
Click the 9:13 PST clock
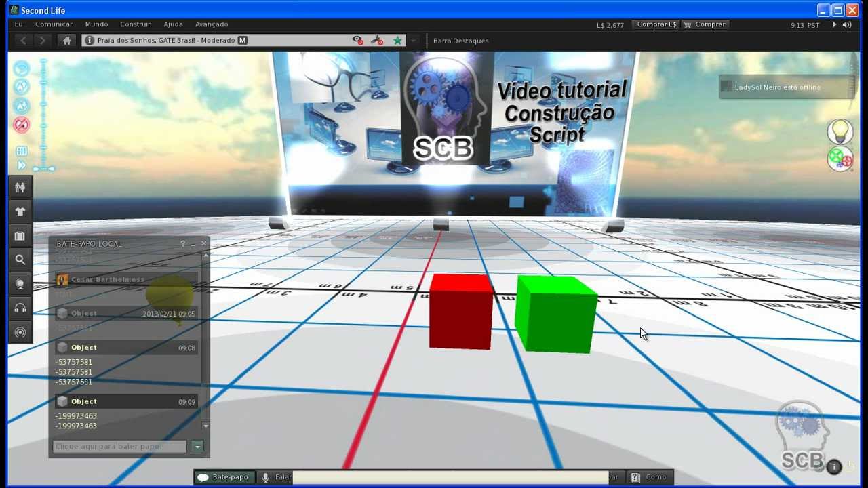tap(805, 25)
